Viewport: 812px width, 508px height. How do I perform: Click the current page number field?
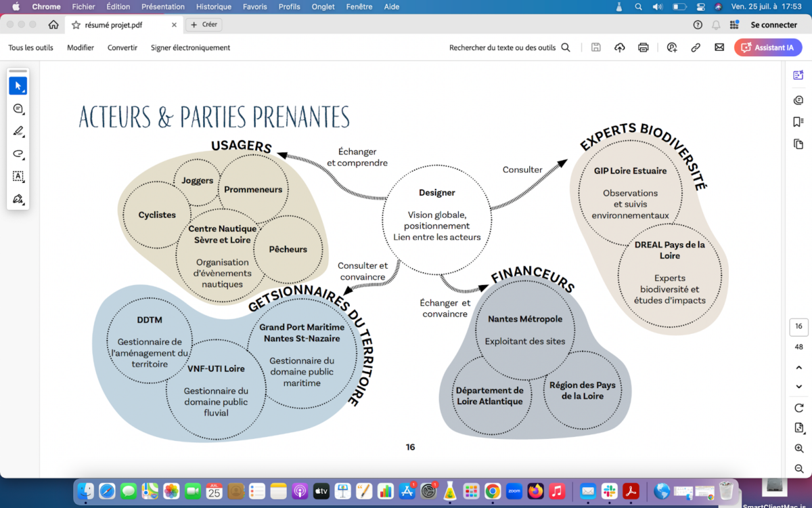pos(798,326)
